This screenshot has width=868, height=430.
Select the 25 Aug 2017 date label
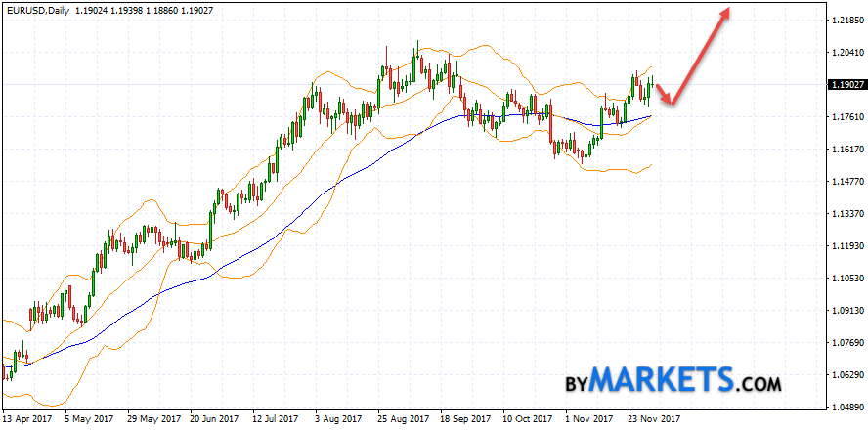pos(405,418)
